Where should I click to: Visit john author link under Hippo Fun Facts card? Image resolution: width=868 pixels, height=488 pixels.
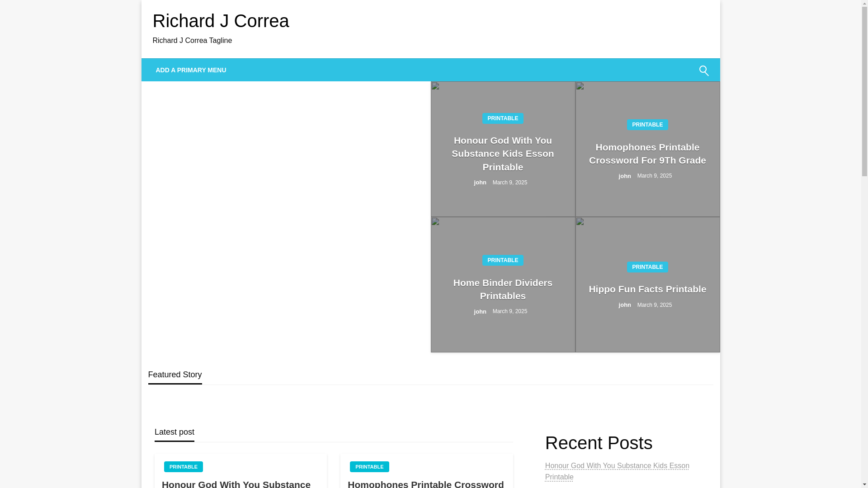(625, 305)
